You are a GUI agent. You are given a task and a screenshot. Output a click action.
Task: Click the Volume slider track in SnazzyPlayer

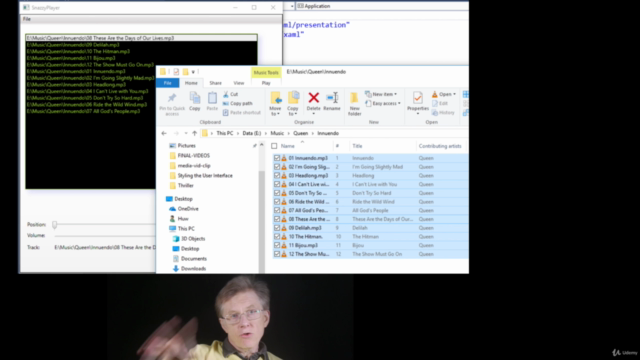click(x=105, y=236)
